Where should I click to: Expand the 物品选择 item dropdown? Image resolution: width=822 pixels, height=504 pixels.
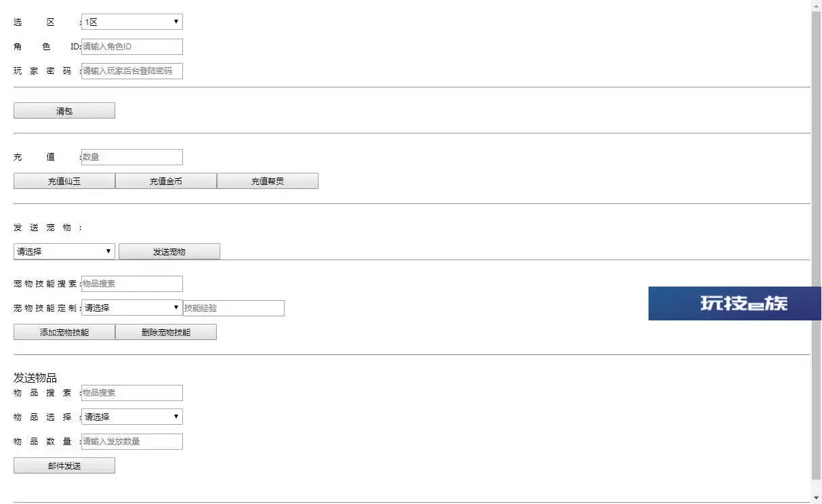click(x=132, y=417)
